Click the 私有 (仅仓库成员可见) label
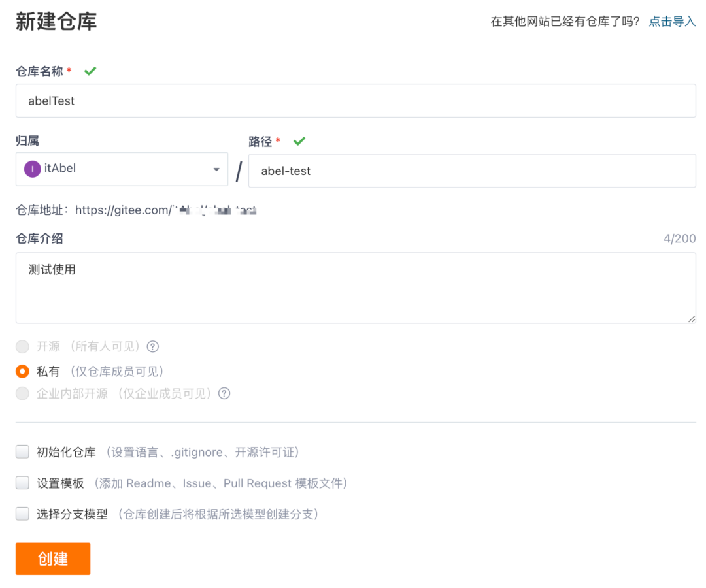This screenshot has height=588, width=706. [100, 372]
